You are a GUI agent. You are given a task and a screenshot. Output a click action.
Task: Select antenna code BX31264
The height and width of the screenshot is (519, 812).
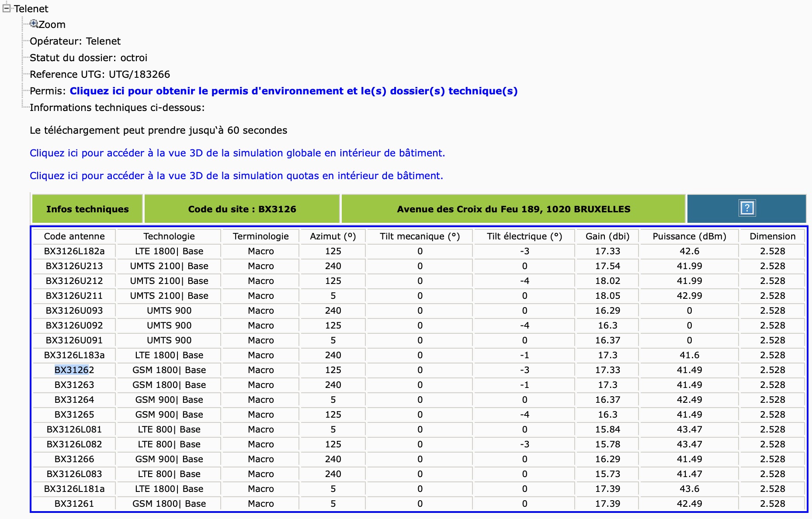(74, 400)
